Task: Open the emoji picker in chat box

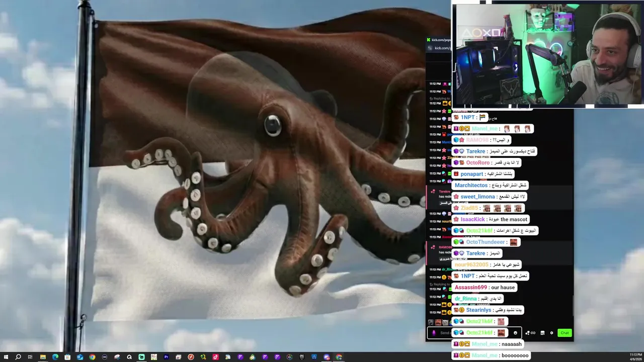Action: pyautogui.click(x=515, y=333)
